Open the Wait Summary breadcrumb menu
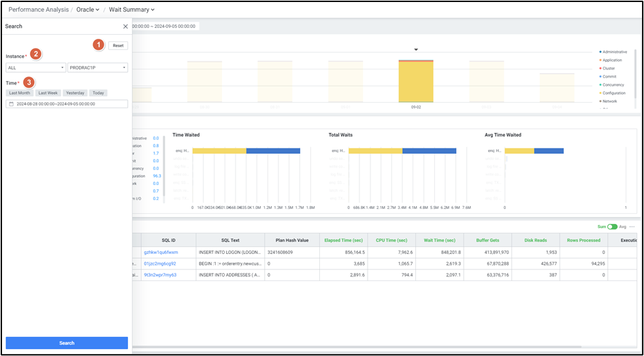The image size is (644, 356). 131,10
